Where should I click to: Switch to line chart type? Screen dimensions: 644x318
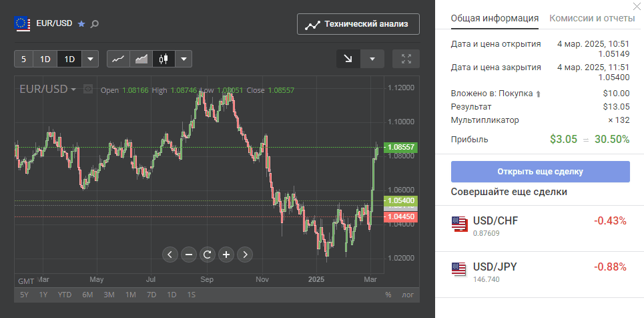point(118,59)
